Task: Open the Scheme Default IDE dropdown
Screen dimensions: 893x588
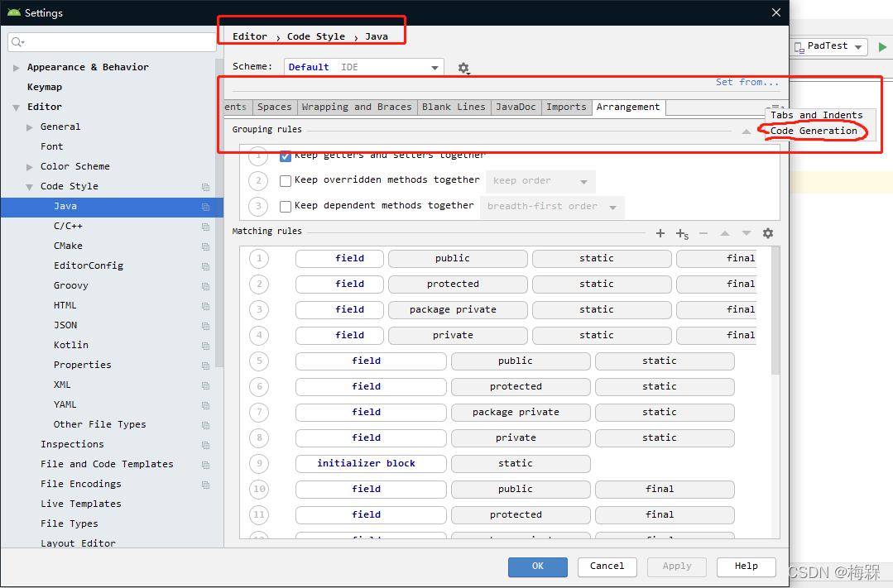Action: 363,67
